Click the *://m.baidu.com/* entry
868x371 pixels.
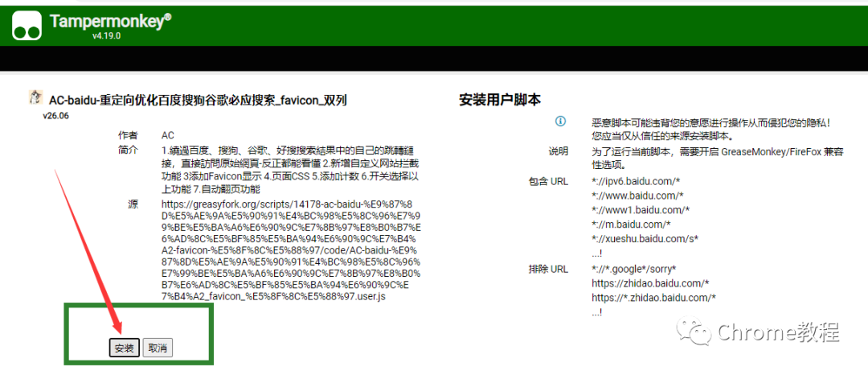[x=631, y=225]
